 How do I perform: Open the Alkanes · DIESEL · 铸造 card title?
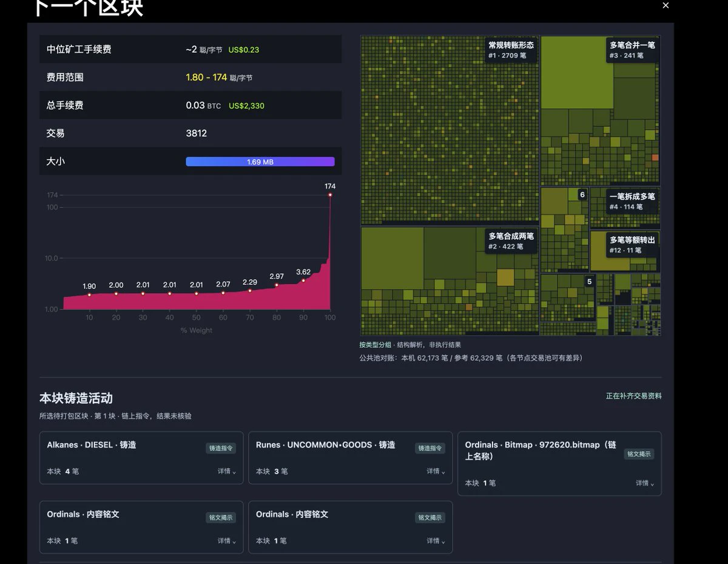(92, 445)
